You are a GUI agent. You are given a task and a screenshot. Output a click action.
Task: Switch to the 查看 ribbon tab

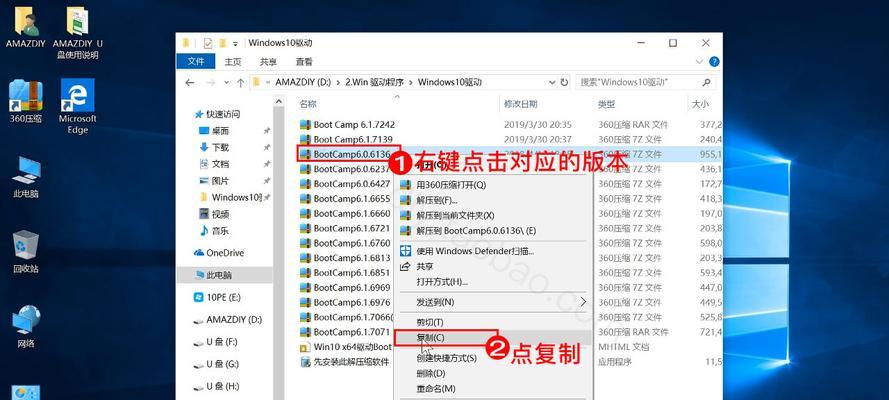pos(304,62)
